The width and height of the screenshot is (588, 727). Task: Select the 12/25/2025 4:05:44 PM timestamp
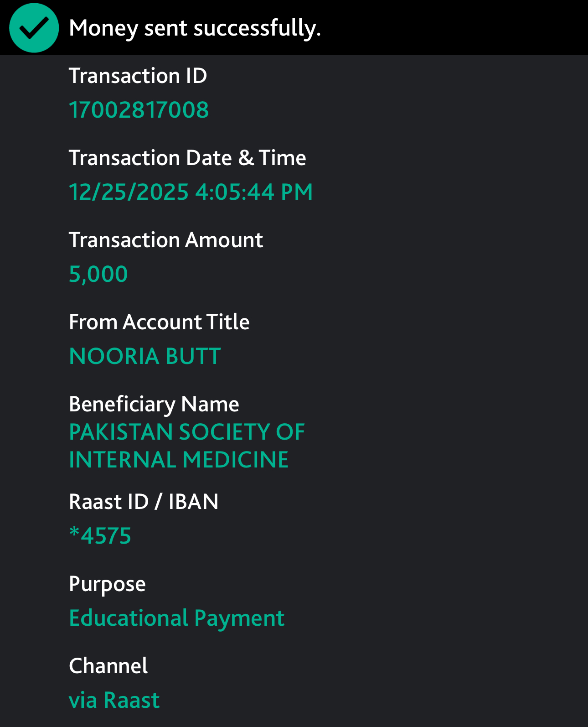pyautogui.click(x=191, y=192)
